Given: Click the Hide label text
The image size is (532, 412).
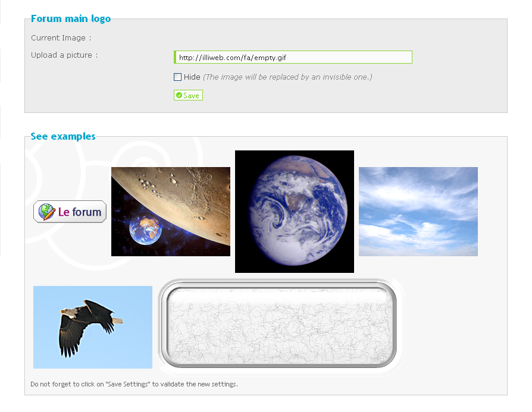Looking at the screenshot, I should tap(192, 77).
